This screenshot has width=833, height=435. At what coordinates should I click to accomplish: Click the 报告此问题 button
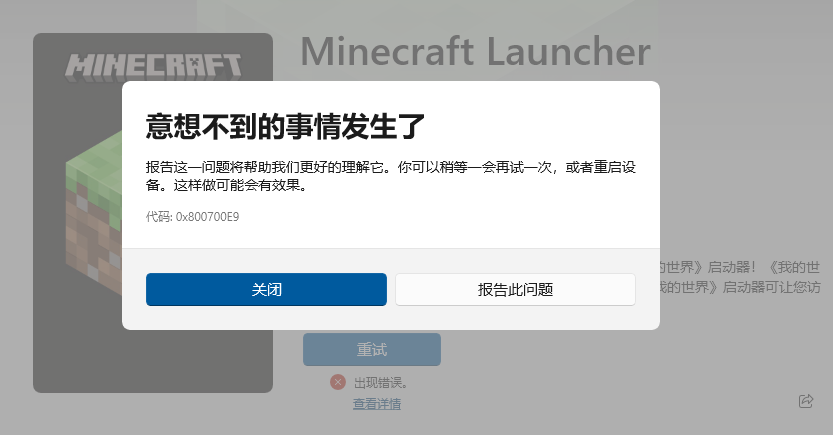515,289
